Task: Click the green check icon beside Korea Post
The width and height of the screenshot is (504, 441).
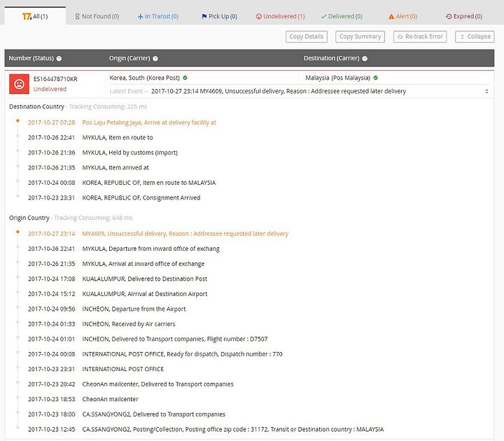Action: (185, 78)
